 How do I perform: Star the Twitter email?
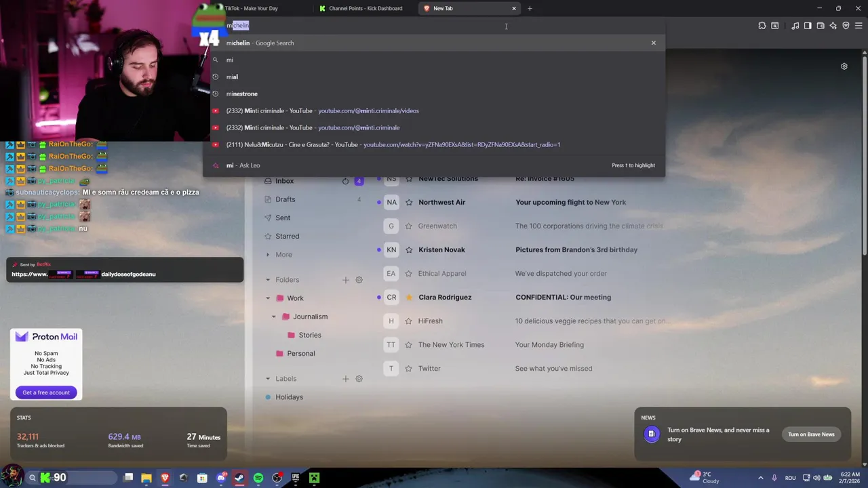tap(409, 368)
